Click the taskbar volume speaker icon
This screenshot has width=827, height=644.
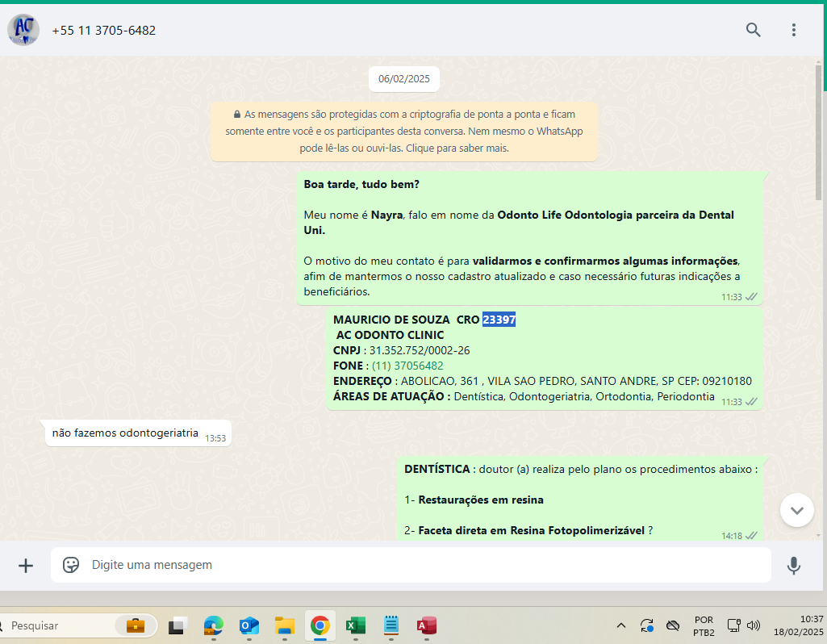click(x=754, y=625)
